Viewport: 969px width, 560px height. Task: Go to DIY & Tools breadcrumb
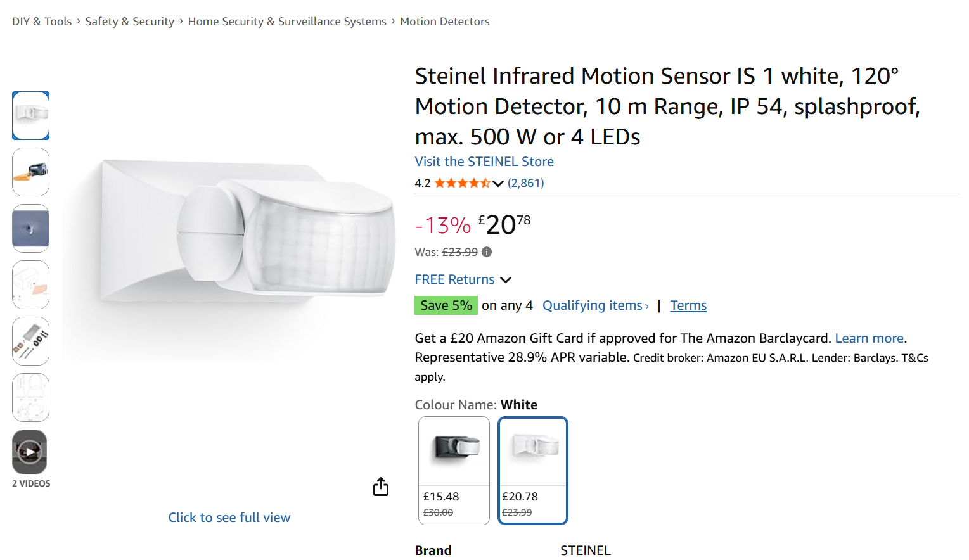tap(42, 22)
